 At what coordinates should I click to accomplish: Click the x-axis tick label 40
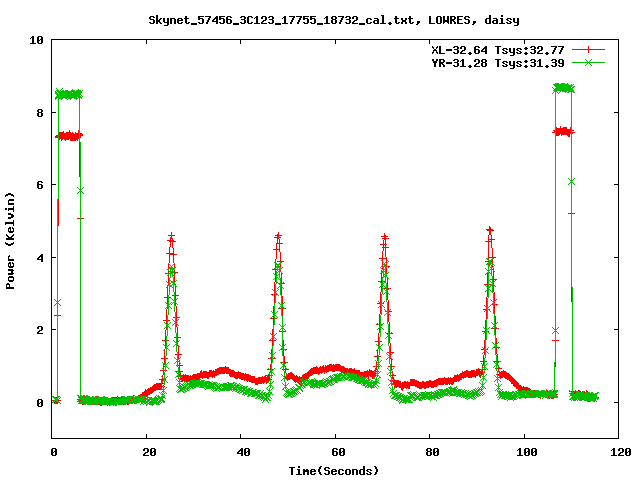pos(243,452)
